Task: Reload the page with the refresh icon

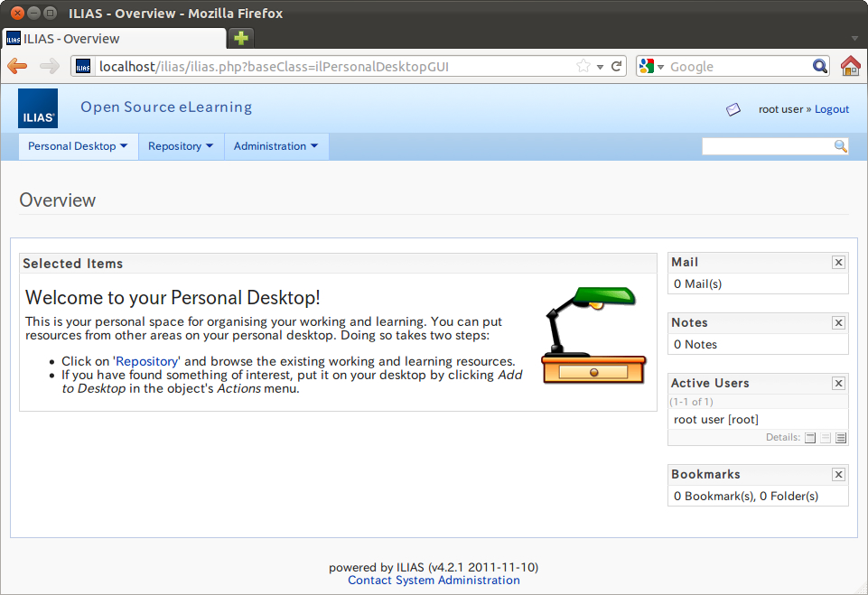Action: pyautogui.click(x=617, y=66)
